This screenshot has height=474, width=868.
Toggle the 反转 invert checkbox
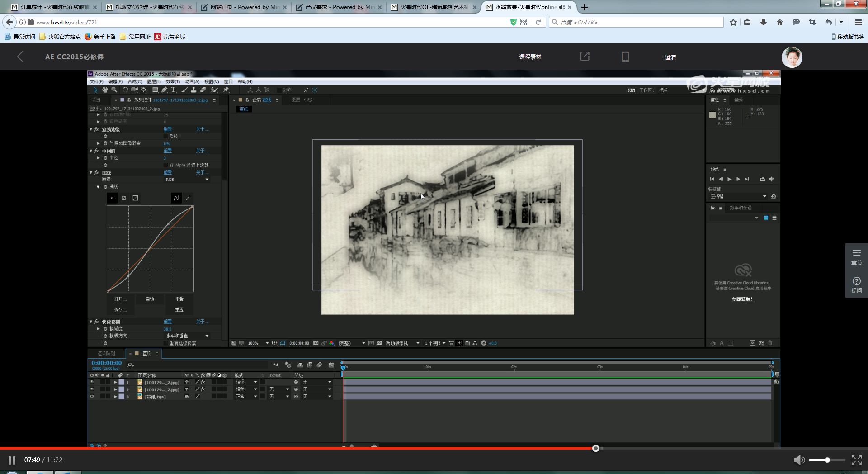165,136
